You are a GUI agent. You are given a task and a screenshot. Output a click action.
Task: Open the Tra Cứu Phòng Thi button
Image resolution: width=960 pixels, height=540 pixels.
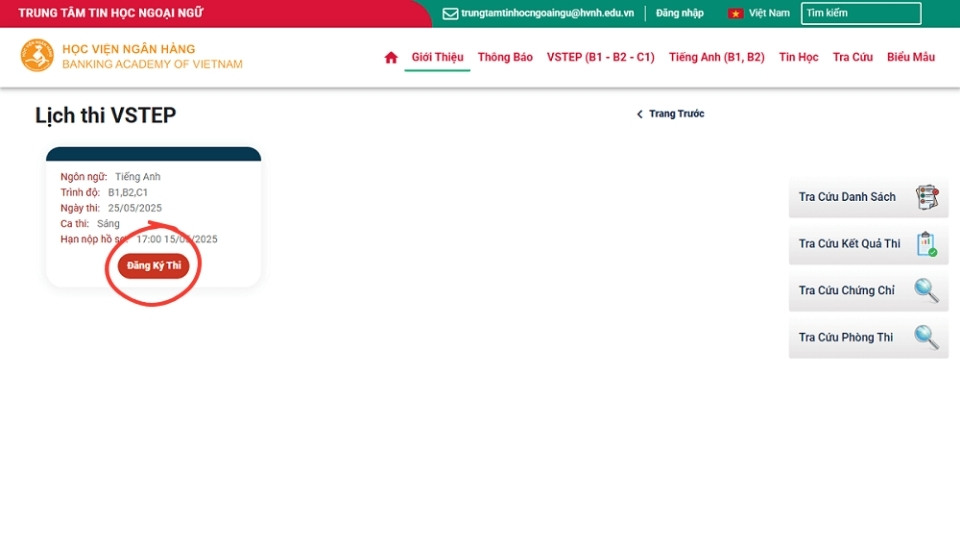[868, 337]
